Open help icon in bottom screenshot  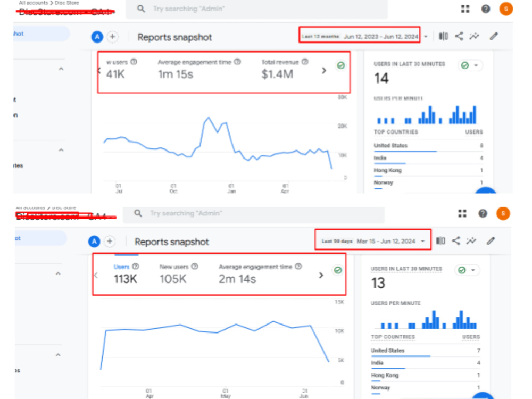483,213
